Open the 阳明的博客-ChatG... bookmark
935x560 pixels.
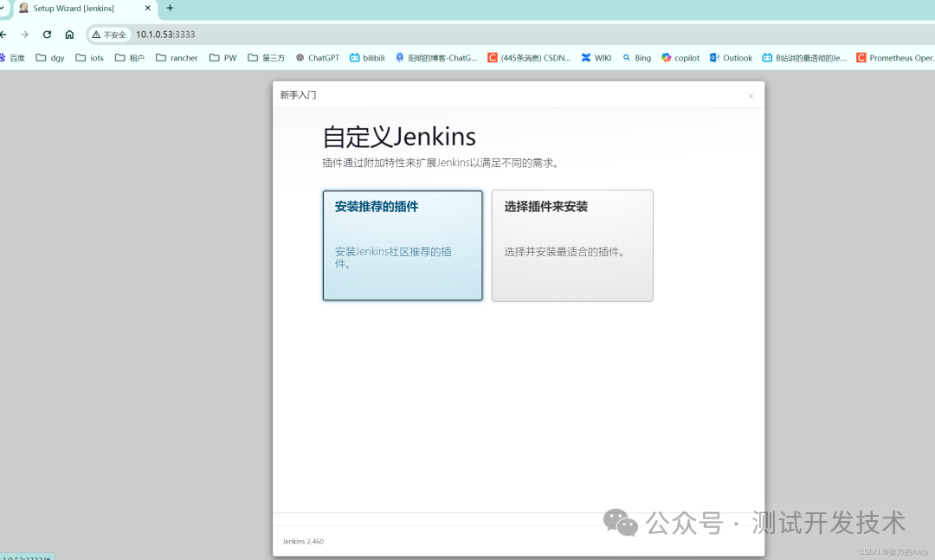click(x=435, y=58)
